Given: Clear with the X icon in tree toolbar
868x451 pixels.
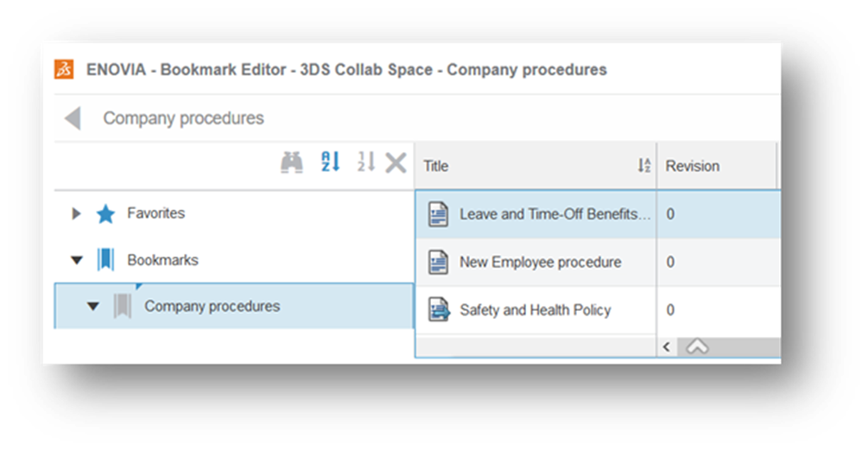Looking at the screenshot, I should [396, 162].
